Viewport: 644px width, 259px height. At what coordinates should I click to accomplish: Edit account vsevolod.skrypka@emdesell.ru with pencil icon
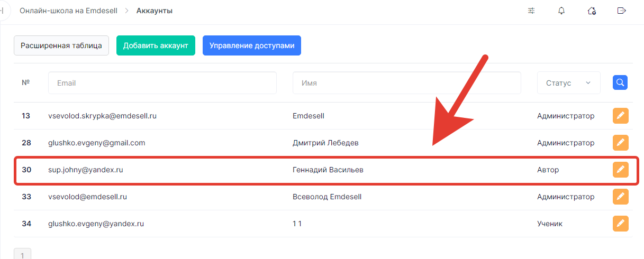click(x=620, y=116)
